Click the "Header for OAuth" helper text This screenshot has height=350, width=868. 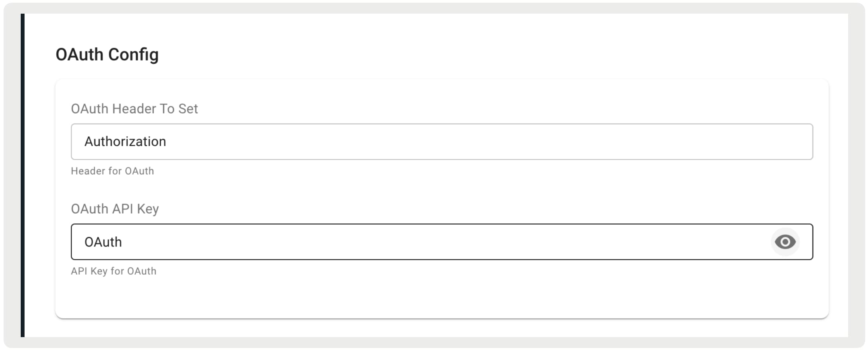[x=112, y=171]
